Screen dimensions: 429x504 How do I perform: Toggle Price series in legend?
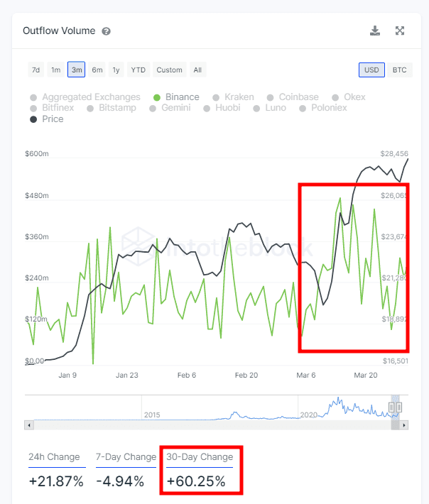tap(47, 119)
